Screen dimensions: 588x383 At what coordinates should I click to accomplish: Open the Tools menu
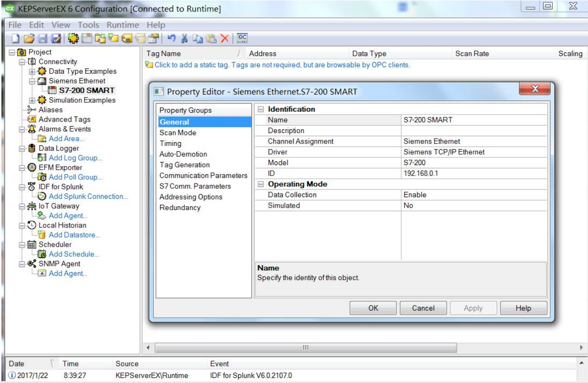89,25
